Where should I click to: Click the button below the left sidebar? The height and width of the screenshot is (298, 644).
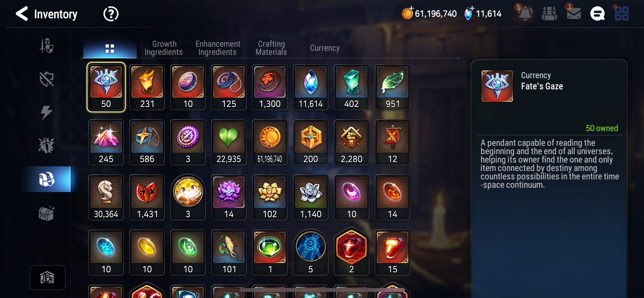coord(47,278)
